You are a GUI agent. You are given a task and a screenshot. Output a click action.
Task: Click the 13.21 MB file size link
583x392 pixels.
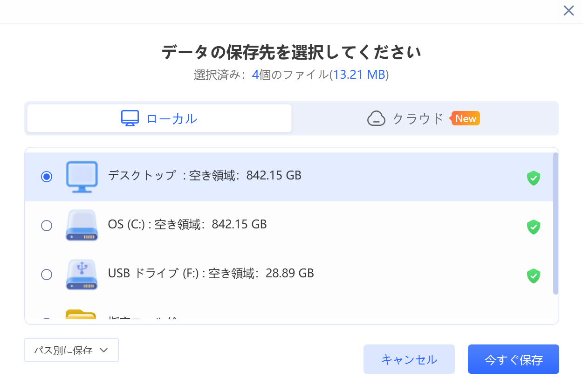pos(359,75)
